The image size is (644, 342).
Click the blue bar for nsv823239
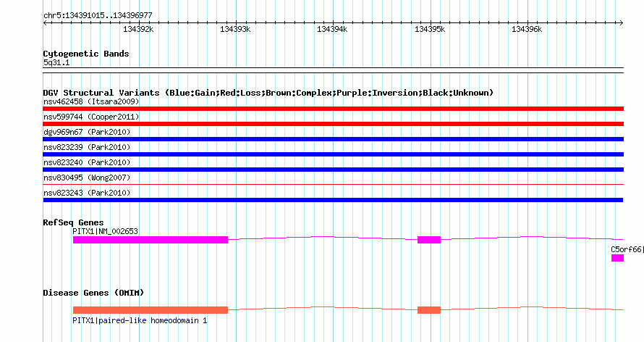click(x=334, y=154)
